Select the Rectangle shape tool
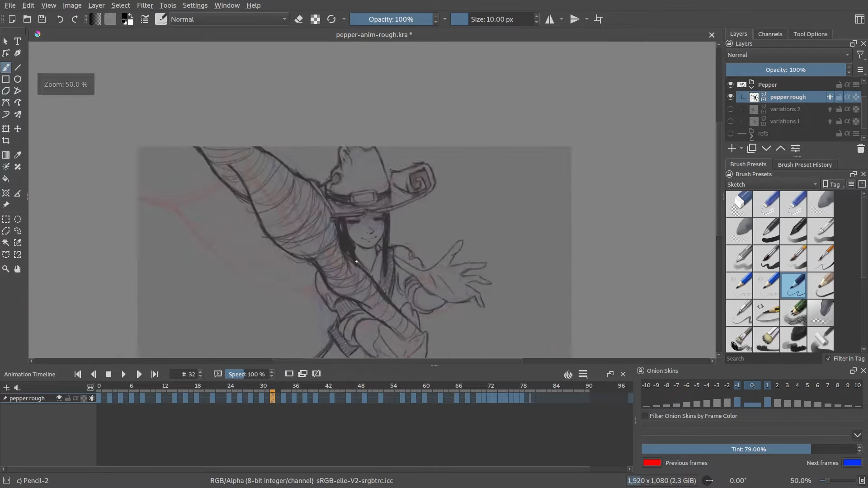Screen dimensions: 868x488 [6, 79]
